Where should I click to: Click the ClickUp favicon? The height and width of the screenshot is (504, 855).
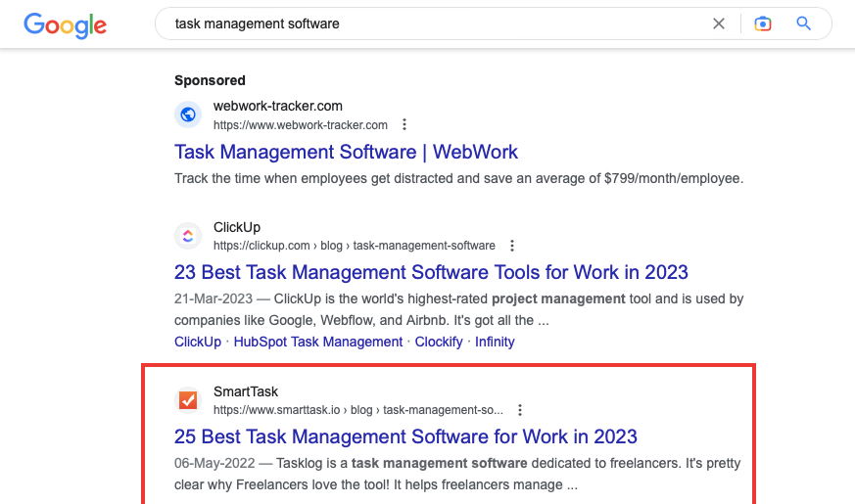point(188,236)
